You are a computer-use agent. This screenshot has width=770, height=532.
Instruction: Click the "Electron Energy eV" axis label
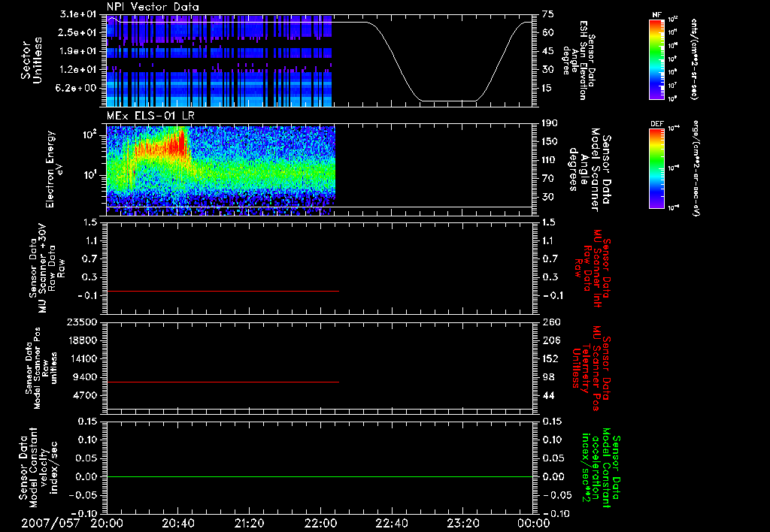tap(53, 169)
